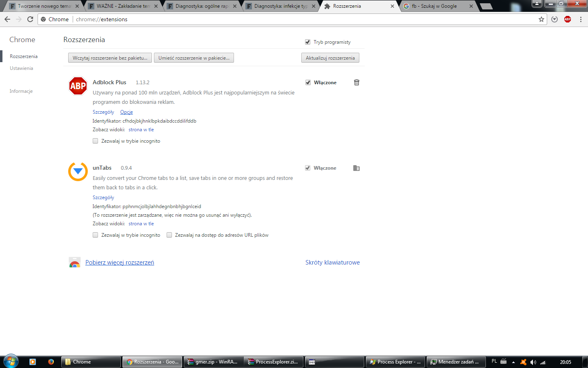This screenshot has width=588, height=368.
Task: Open the Chrome folder taskbar button
Action: 91,362
